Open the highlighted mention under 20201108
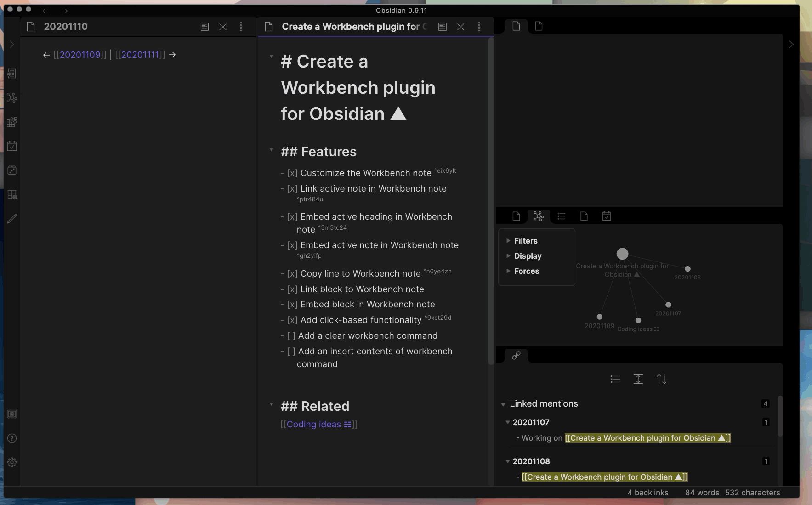 pyautogui.click(x=605, y=477)
